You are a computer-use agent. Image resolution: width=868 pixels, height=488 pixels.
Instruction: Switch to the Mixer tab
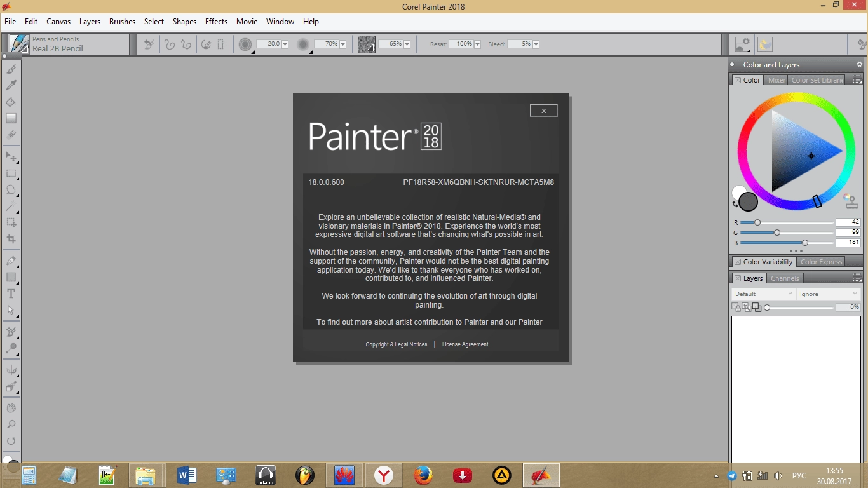point(776,80)
